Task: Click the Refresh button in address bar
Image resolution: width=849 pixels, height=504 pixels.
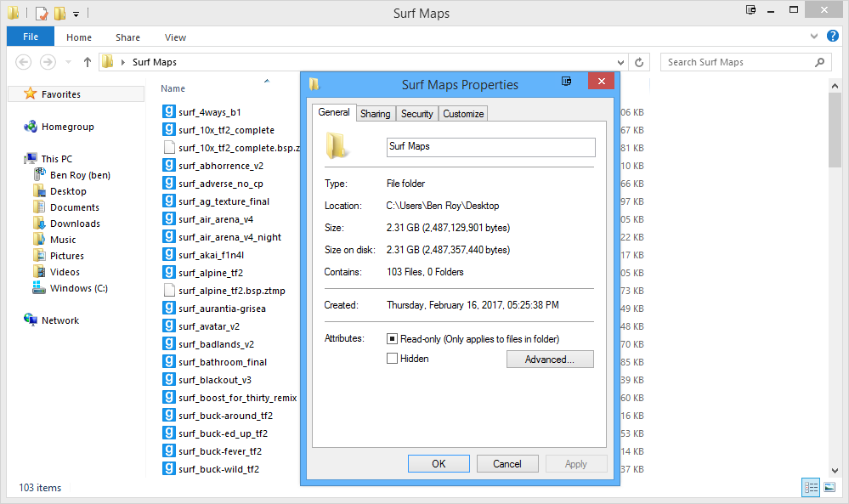Action: click(640, 62)
